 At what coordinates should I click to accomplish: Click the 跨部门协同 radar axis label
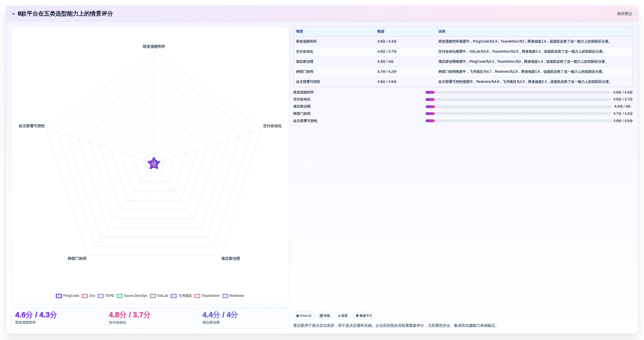click(77, 259)
